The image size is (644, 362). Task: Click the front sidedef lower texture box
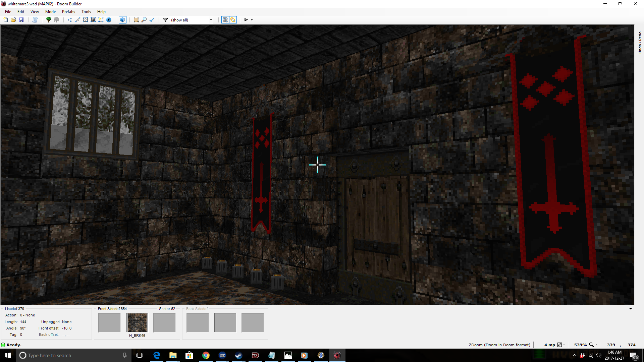[164, 322]
